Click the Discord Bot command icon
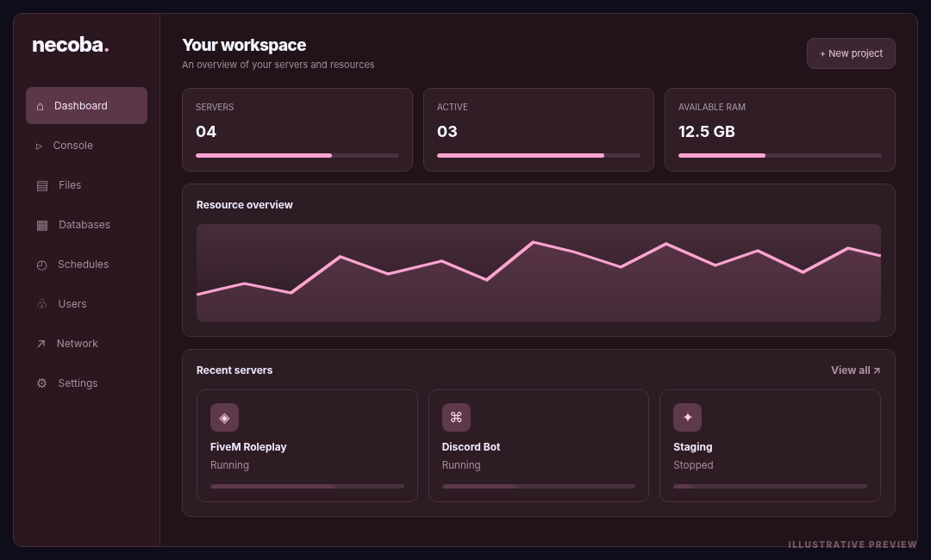Screen dimensions: 931x560 pos(456,418)
